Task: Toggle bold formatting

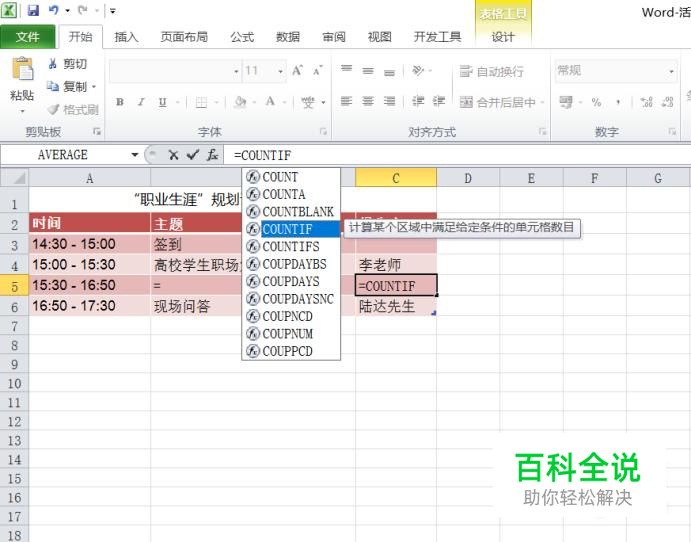Action: [x=119, y=102]
